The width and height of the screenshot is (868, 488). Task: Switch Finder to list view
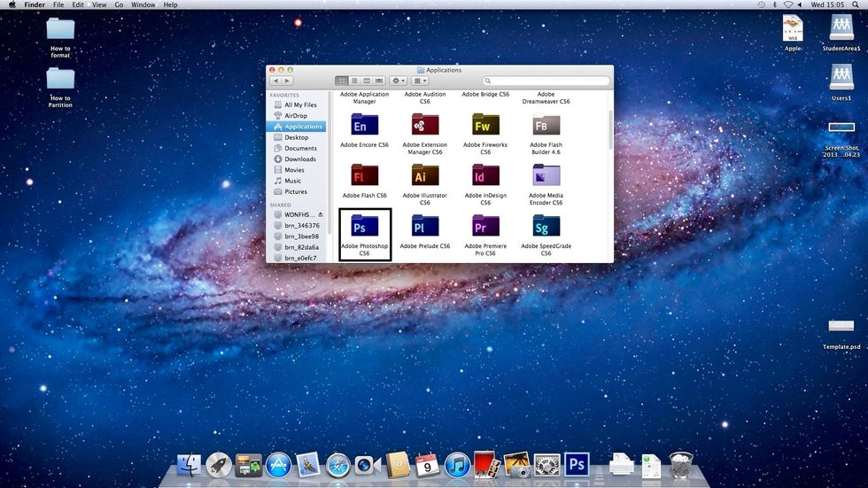354,81
